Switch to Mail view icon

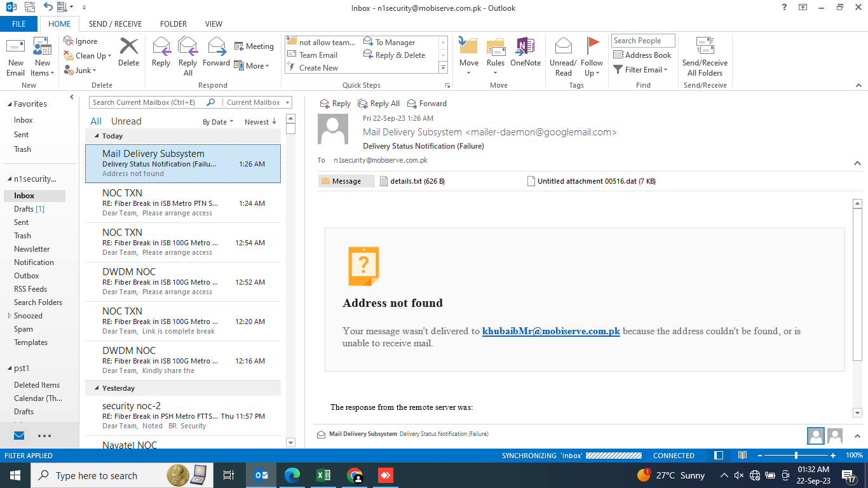pyautogui.click(x=19, y=436)
